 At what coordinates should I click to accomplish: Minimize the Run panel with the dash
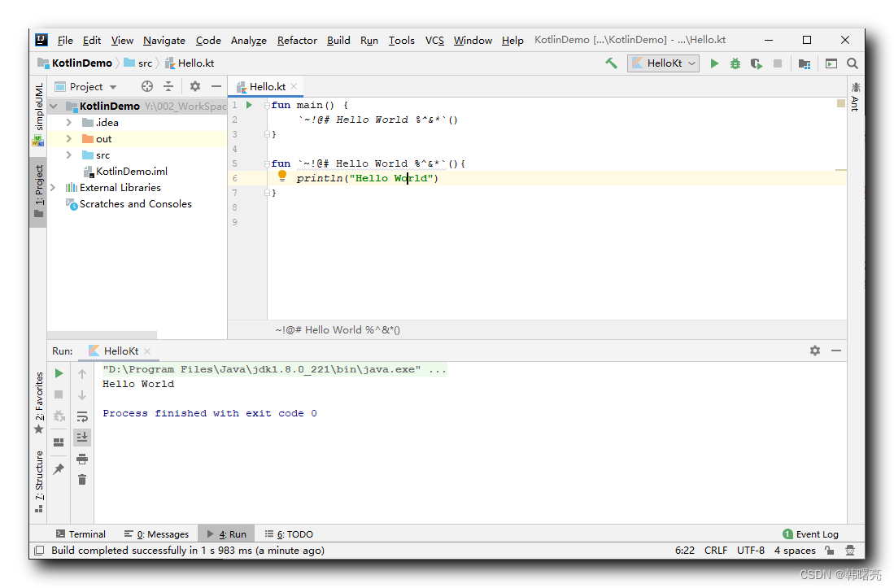(x=836, y=351)
